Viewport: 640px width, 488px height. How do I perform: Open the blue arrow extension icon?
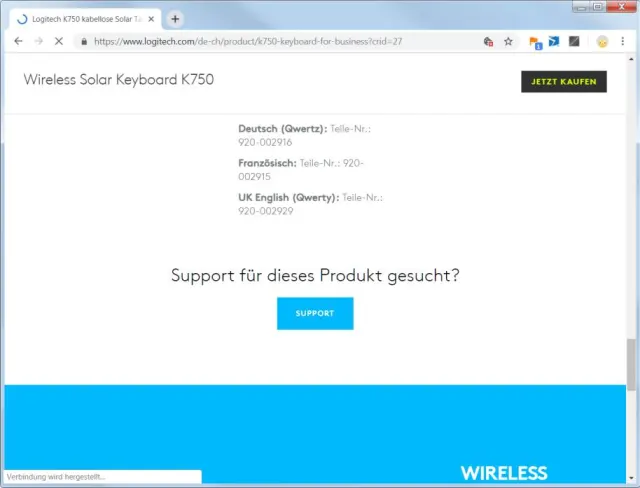pyautogui.click(x=554, y=41)
